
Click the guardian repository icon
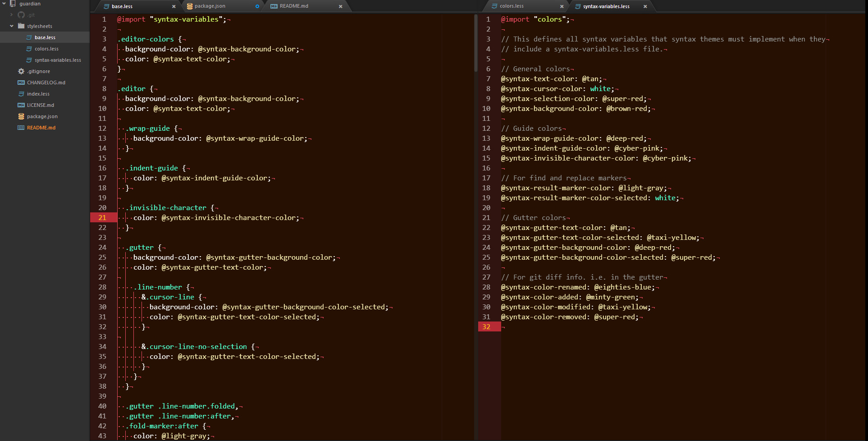tap(13, 4)
